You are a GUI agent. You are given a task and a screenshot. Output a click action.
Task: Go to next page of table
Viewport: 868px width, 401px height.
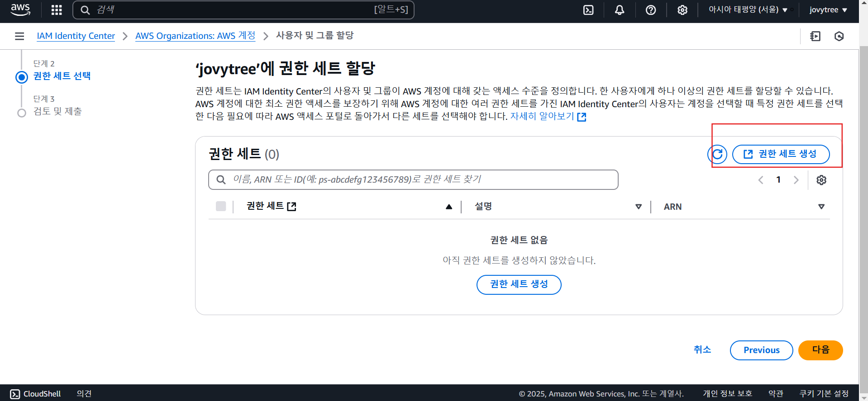(x=796, y=180)
